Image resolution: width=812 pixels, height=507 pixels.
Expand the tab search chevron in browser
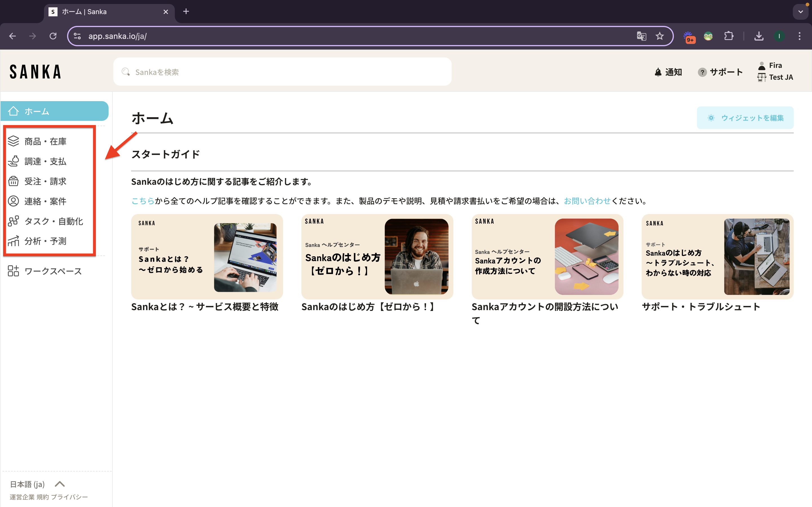800,12
